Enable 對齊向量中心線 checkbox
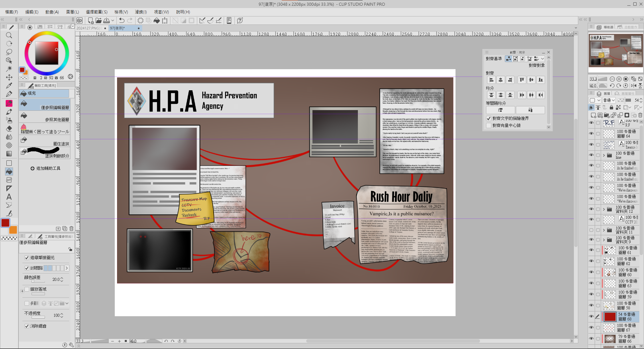The width and height of the screenshot is (644, 349). 489,126
